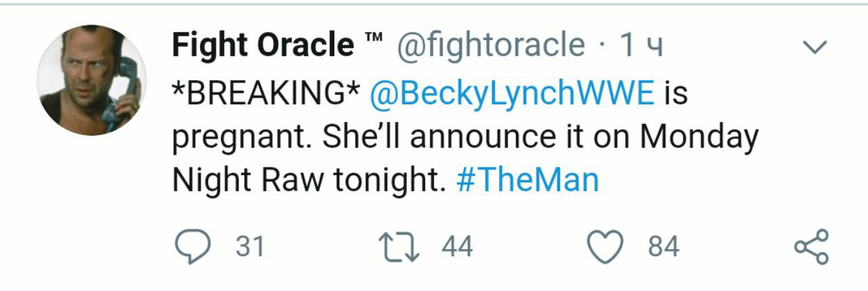Open the share icon for this tweet
The width and height of the screenshot is (868, 291).
tap(811, 246)
